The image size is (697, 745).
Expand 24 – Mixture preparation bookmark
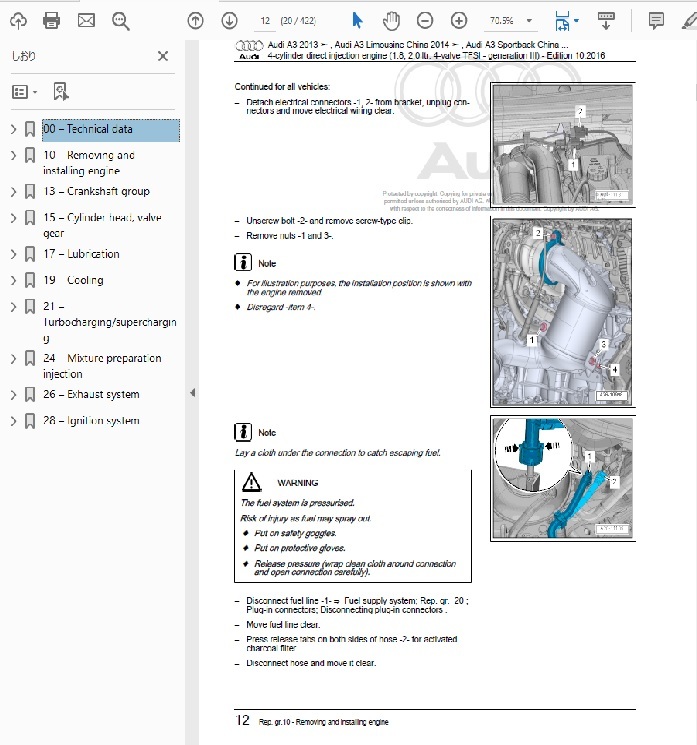13,359
